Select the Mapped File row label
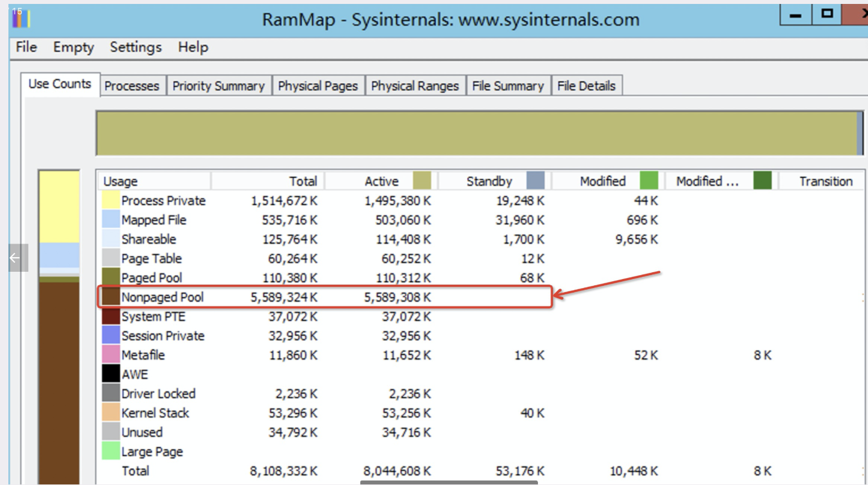The height and width of the screenshot is (485, 868). [153, 220]
